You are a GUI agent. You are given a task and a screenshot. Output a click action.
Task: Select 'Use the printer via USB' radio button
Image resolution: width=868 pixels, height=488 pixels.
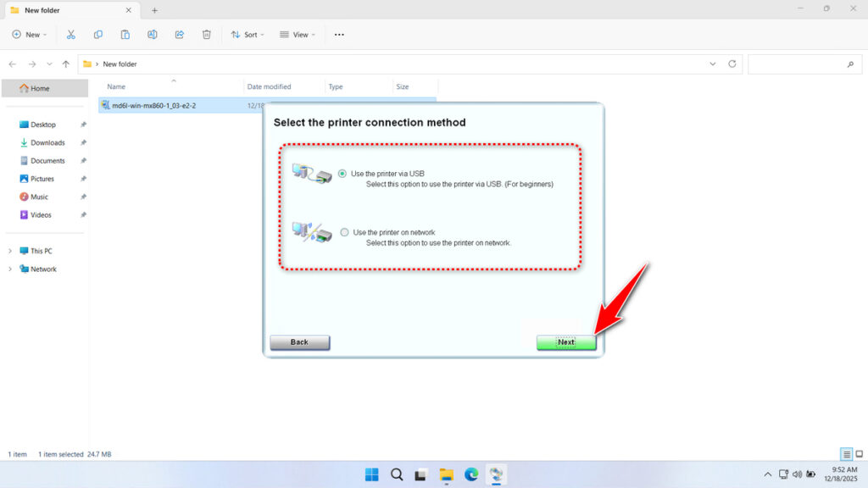[x=342, y=174]
